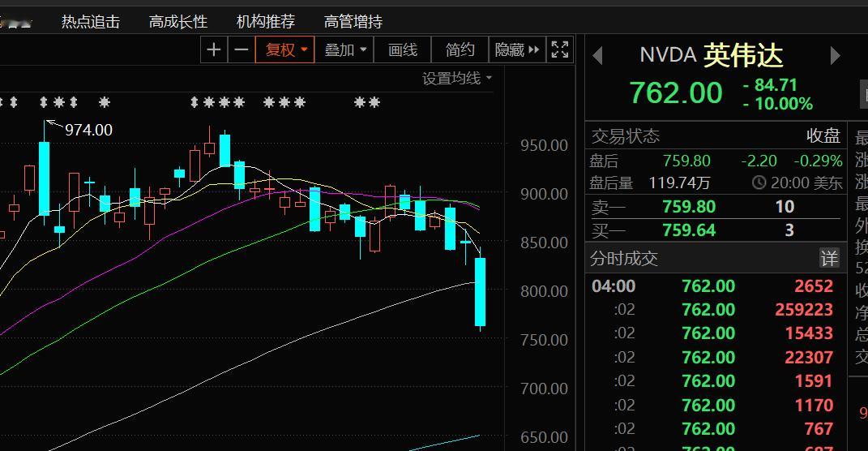This screenshot has height=451, width=868.
Task: Click trade volume 1170
Action: click(x=814, y=405)
